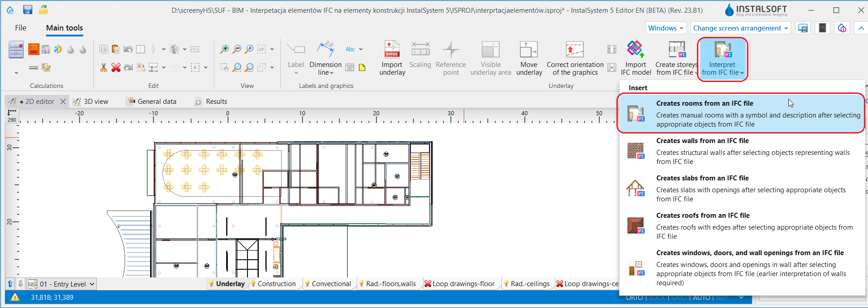Viewport: 868px width, 308px height.
Task: Toggle Convectional layer visibility bulb
Action: click(308, 284)
